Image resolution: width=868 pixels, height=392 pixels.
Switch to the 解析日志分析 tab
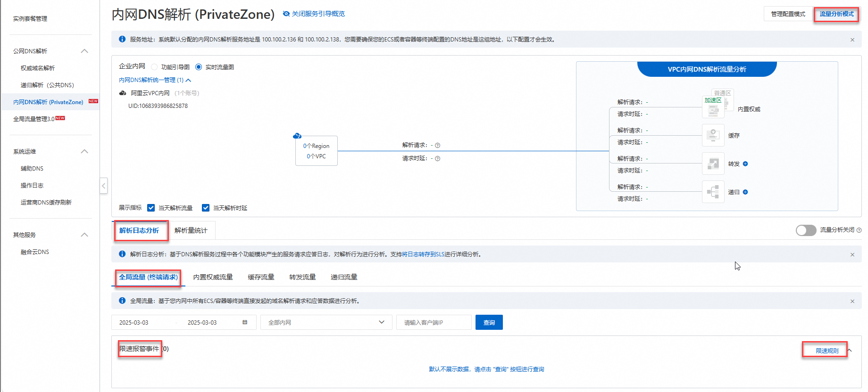coord(139,230)
